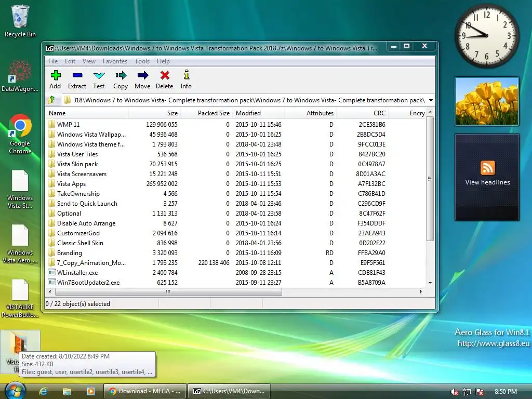Open the Help menu

click(163, 61)
